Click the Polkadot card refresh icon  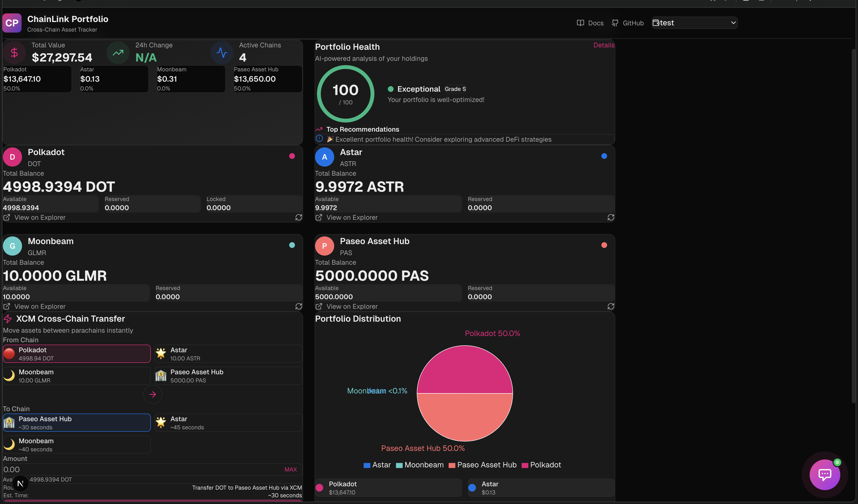pyautogui.click(x=299, y=218)
